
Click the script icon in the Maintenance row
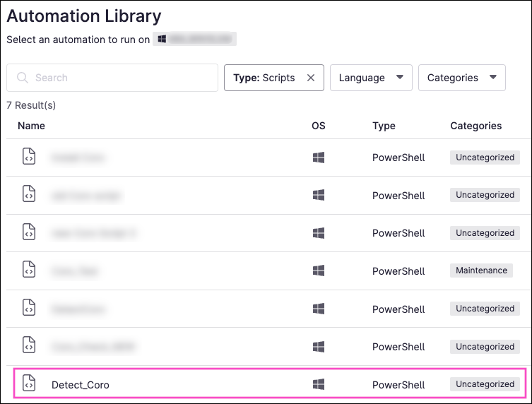pyautogui.click(x=28, y=270)
